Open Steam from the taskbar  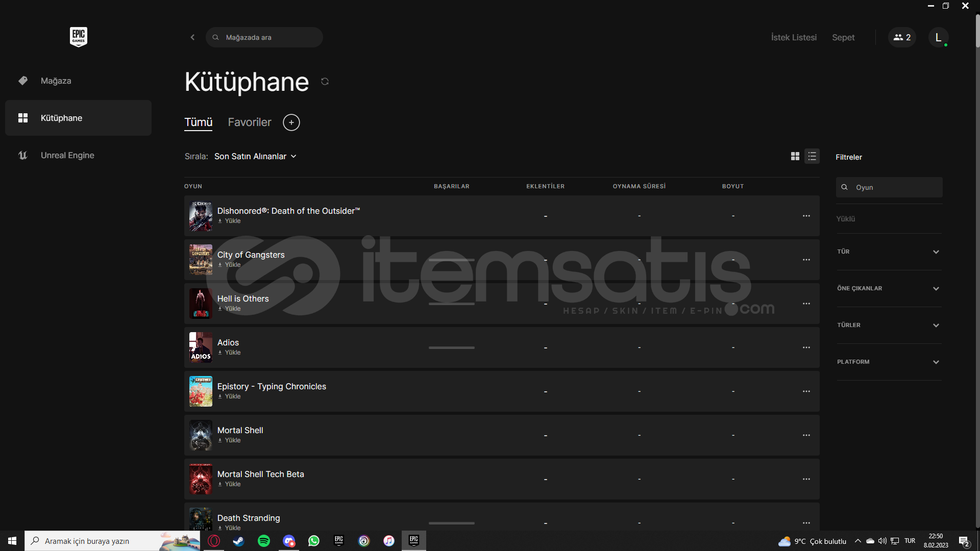[x=239, y=541]
